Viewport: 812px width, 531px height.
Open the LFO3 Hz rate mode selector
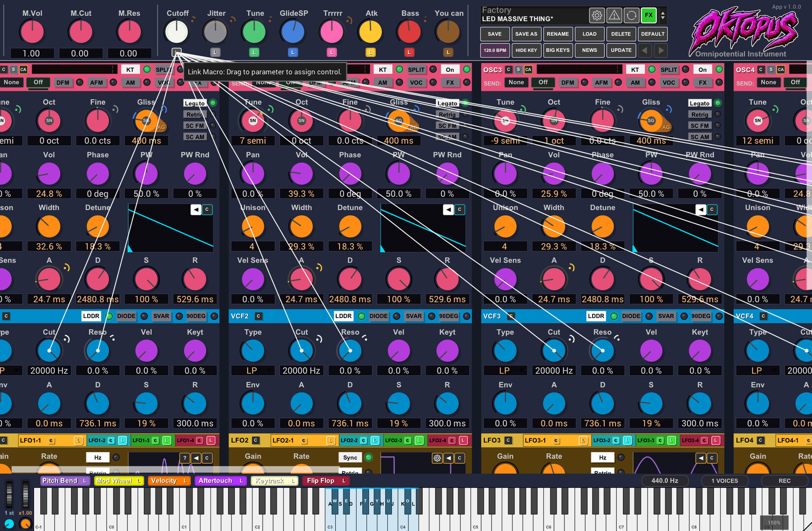602,458
